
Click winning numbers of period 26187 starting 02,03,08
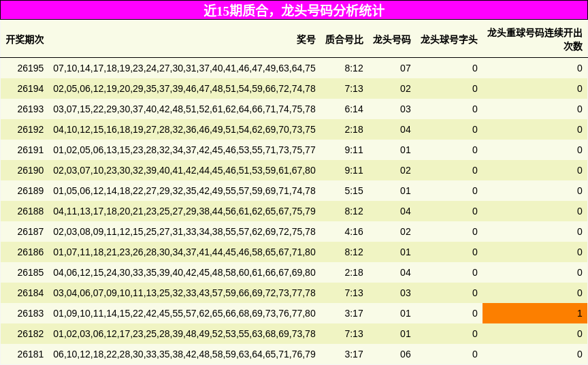(x=184, y=232)
